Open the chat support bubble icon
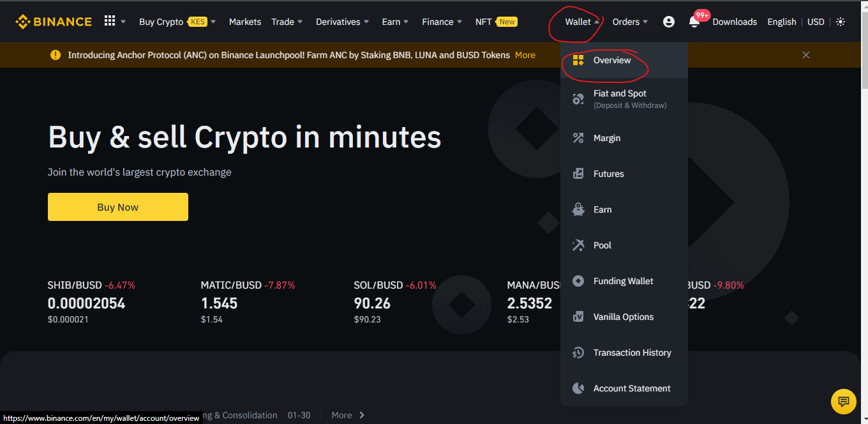 pos(843,401)
